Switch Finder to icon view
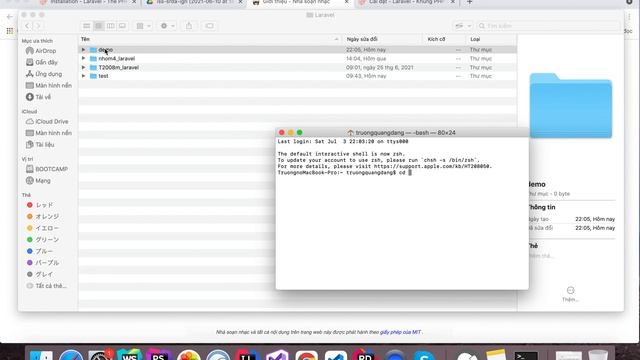This screenshot has height=360, width=640. click(87, 26)
